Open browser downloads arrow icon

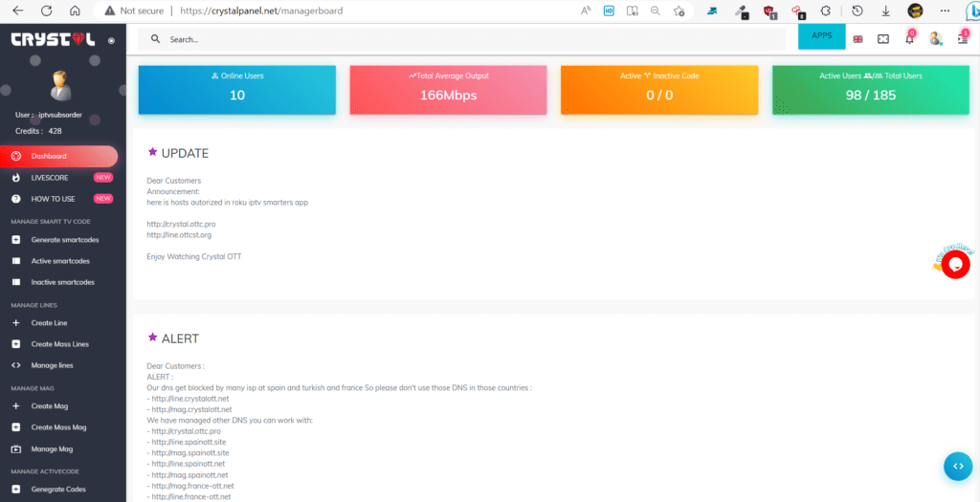click(x=885, y=11)
